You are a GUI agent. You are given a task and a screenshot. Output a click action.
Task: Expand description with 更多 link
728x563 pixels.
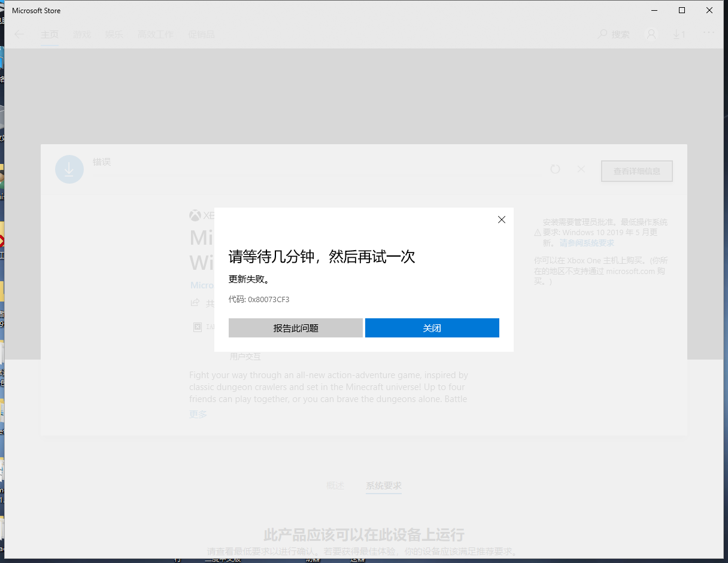pyautogui.click(x=198, y=414)
